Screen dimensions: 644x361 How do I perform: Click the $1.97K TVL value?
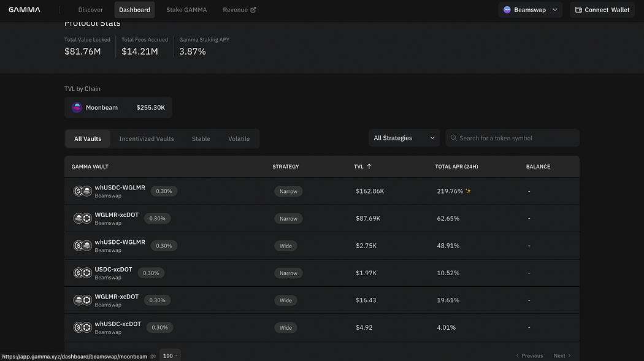pos(366,273)
